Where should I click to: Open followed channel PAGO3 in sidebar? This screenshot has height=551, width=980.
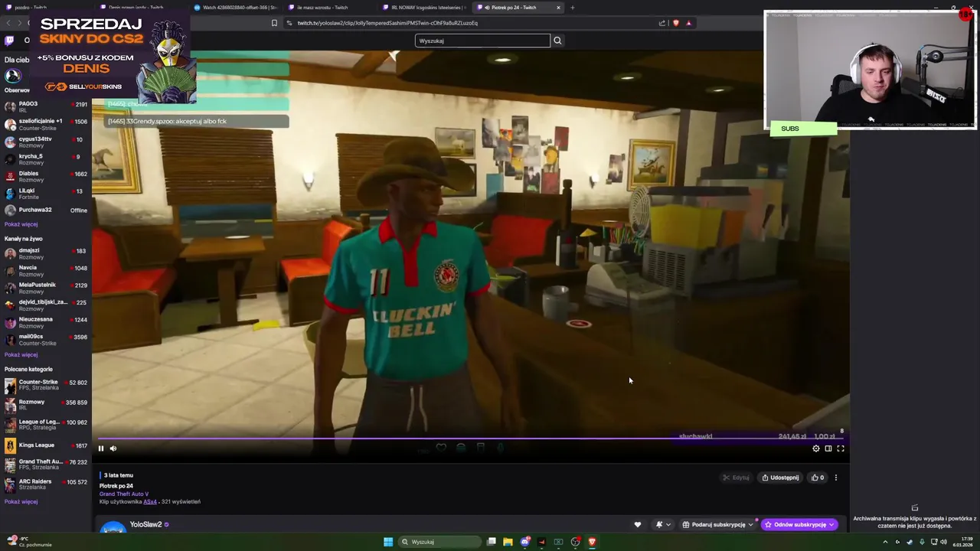[x=46, y=106]
